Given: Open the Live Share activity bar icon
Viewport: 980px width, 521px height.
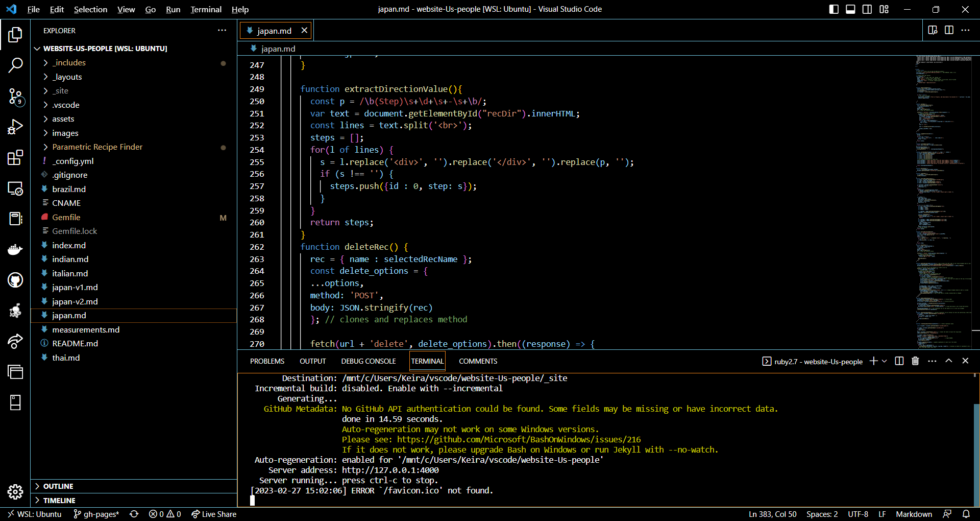Looking at the screenshot, I should (15, 341).
